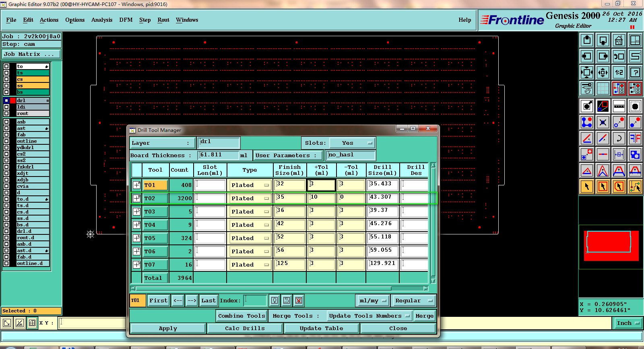This screenshot has height=349, width=644.
Task: Click the rotate arrow icon in toolbox
Action: (619, 138)
